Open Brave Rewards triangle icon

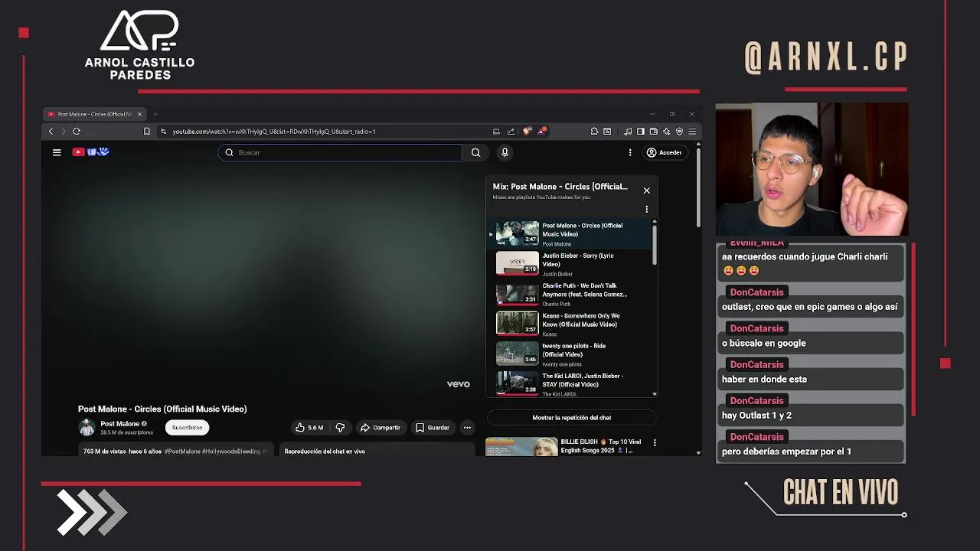(541, 131)
